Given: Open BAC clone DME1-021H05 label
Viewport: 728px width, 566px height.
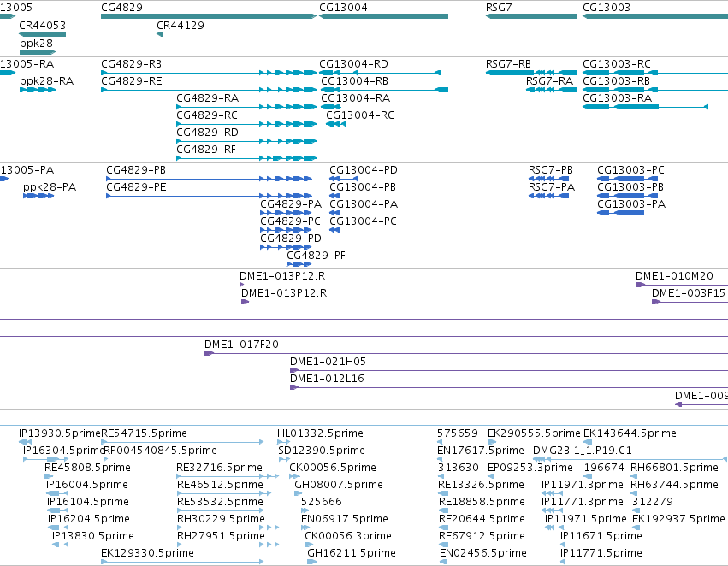Looking at the screenshot, I should (328, 362).
